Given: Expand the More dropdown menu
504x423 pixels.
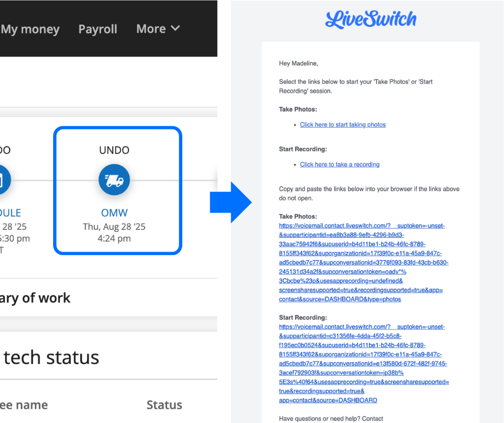Looking at the screenshot, I should click(158, 28).
